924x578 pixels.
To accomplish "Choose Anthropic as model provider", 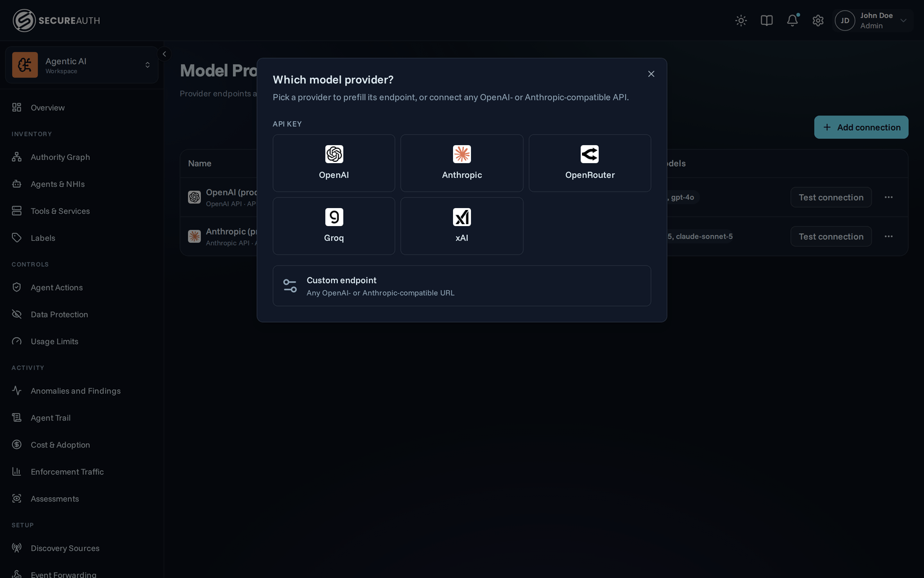I will click(462, 163).
